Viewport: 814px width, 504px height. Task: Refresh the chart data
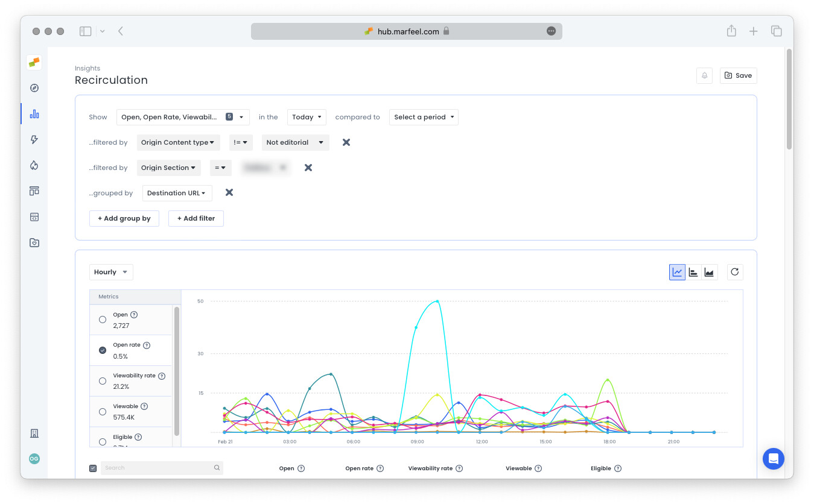click(x=734, y=272)
